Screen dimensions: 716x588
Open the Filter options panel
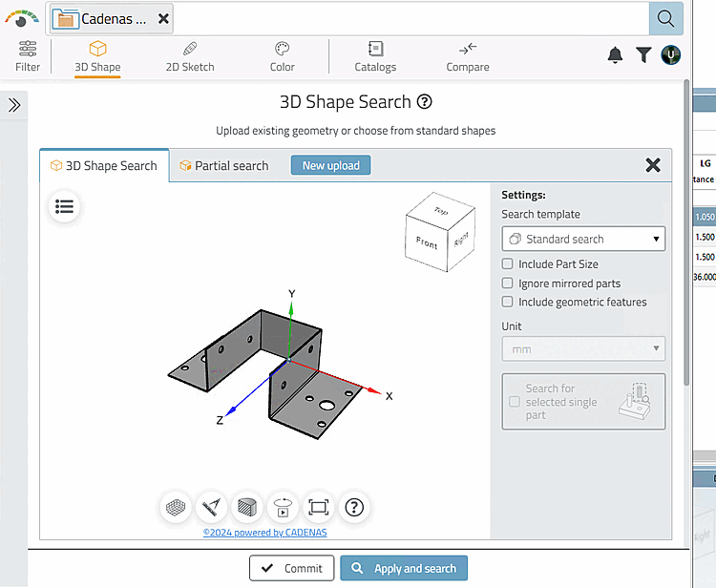pos(28,55)
